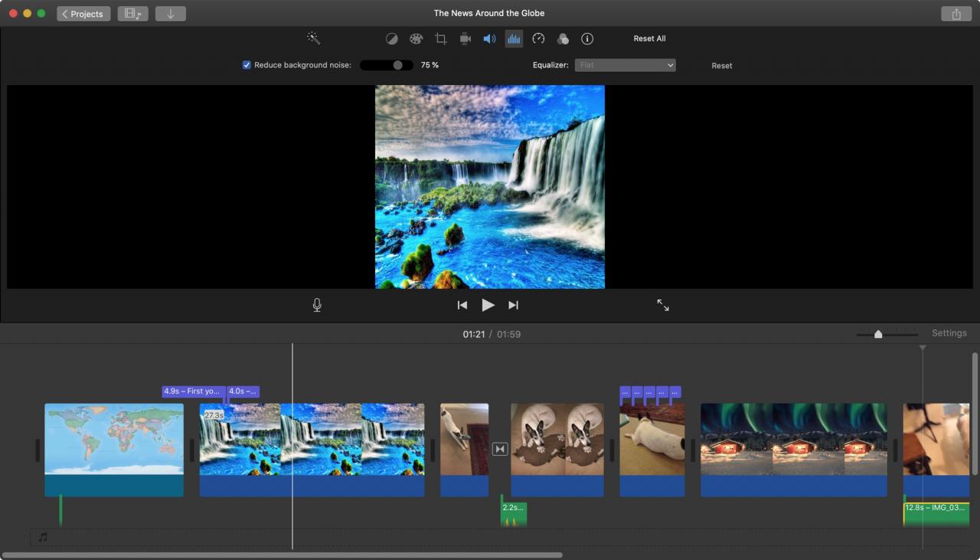Viewport: 980px width, 560px height.
Task: Open the Equalizer dropdown menu
Action: point(626,65)
